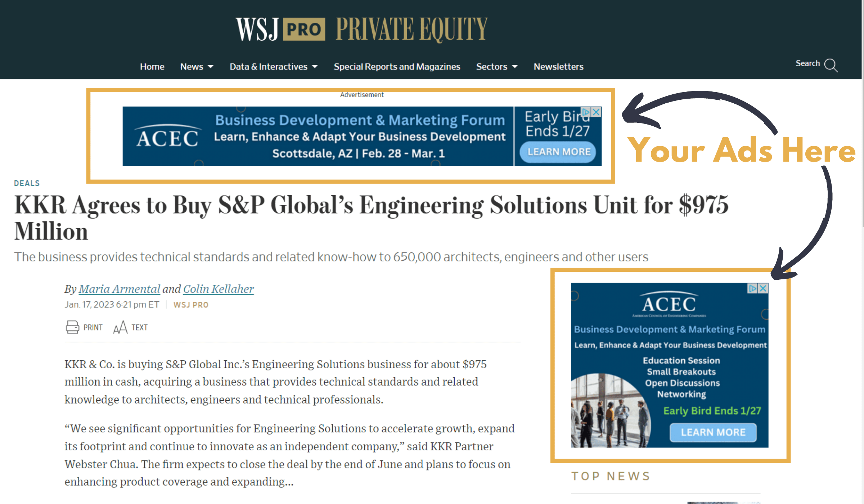Viewport: 864px width, 504px height.
Task: Close the sidebar ACEC ad with X
Action: (x=763, y=288)
